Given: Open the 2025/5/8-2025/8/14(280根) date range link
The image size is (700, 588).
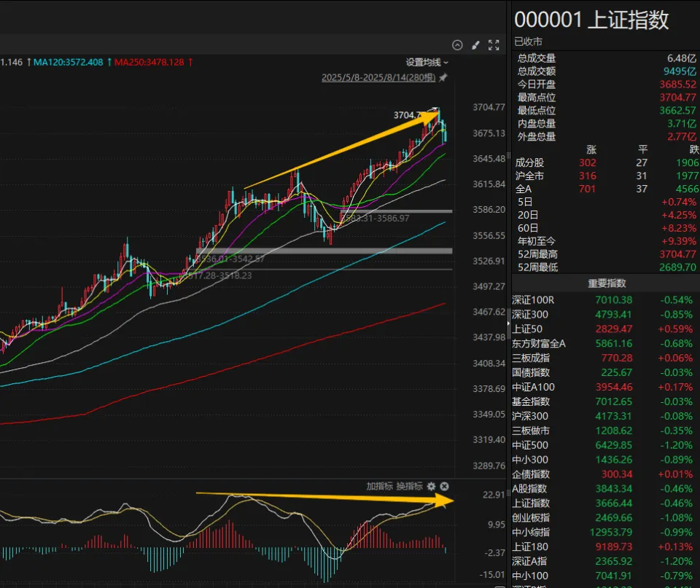Looking at the screenshot, I should point(378,78).
